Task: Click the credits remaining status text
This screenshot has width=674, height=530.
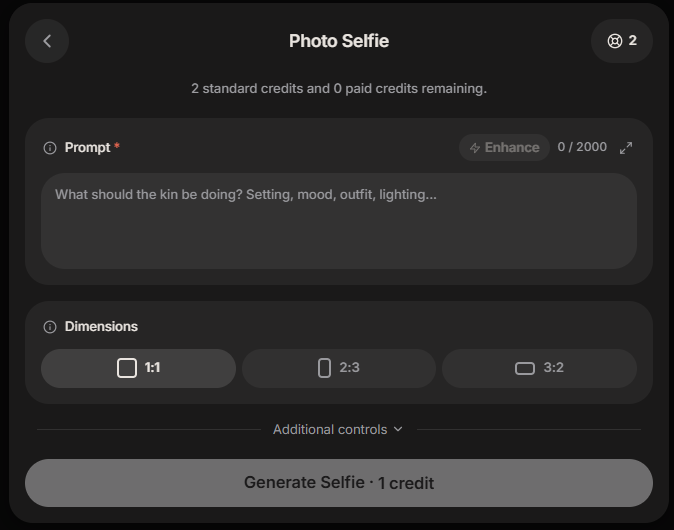Action: [x=339, y=89]
